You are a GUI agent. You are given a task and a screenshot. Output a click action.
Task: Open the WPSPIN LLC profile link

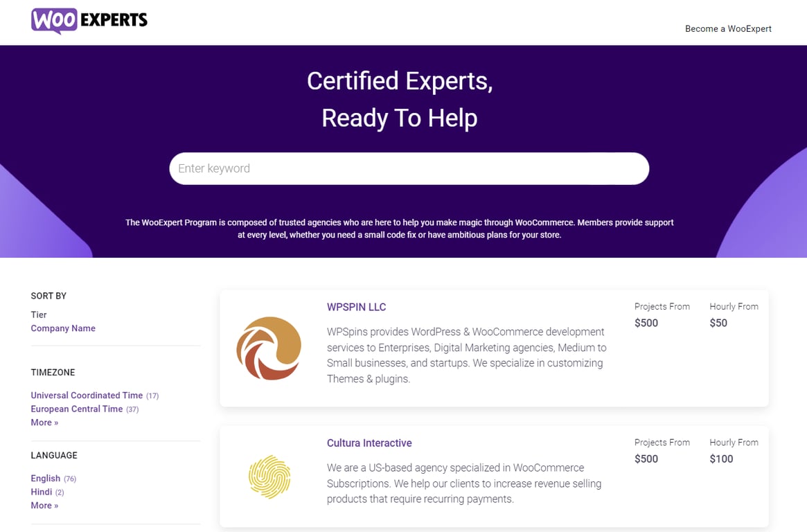coord(356,307)
